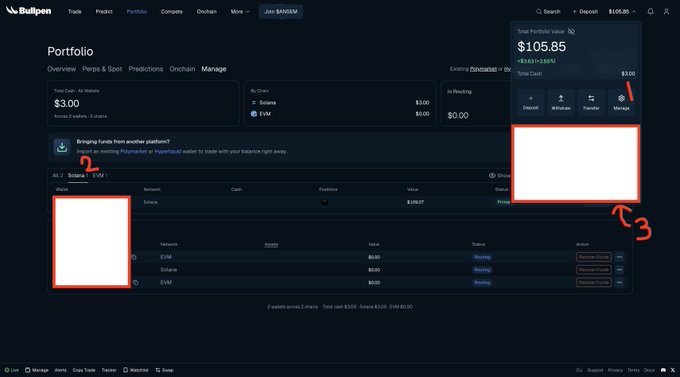Open the Polymarket link in the import banner
The image size is (680, 377).
click(134, 151)
